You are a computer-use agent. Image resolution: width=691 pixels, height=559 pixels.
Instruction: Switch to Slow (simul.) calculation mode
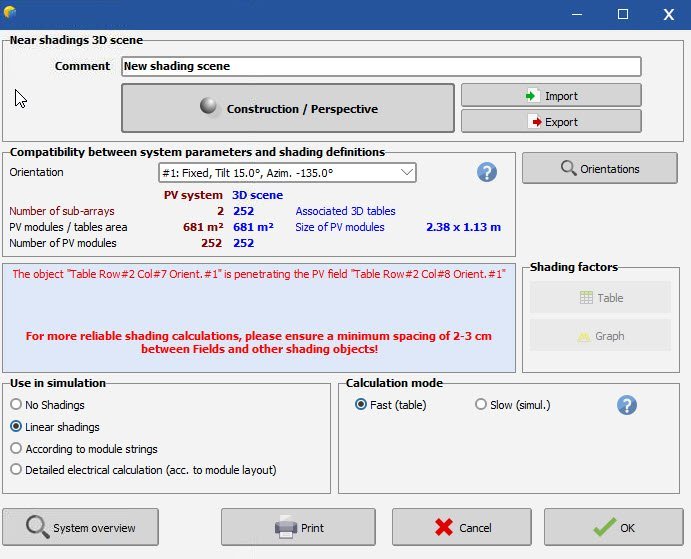[x=481, y=405]
